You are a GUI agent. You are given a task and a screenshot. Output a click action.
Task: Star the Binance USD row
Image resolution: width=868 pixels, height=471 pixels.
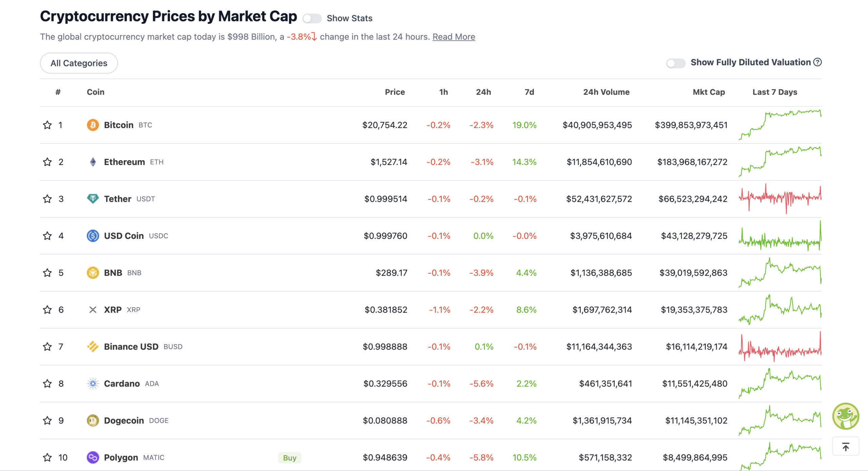click(47, 347)
